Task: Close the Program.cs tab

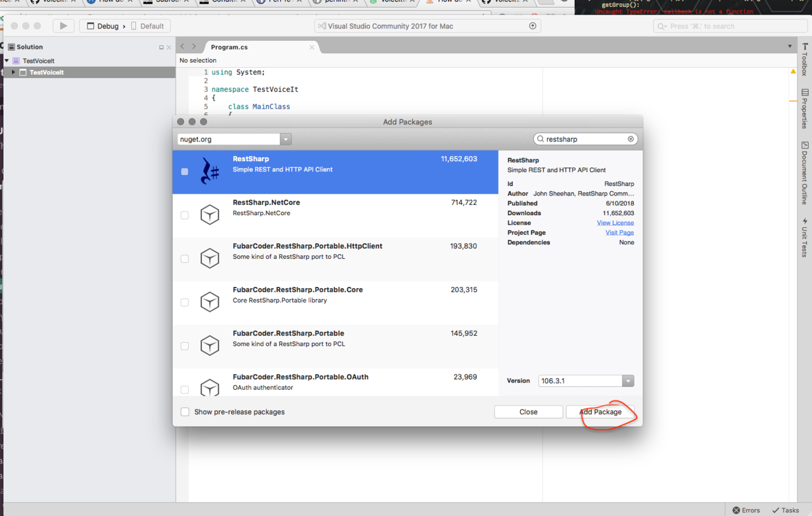Action: point(311,47)
